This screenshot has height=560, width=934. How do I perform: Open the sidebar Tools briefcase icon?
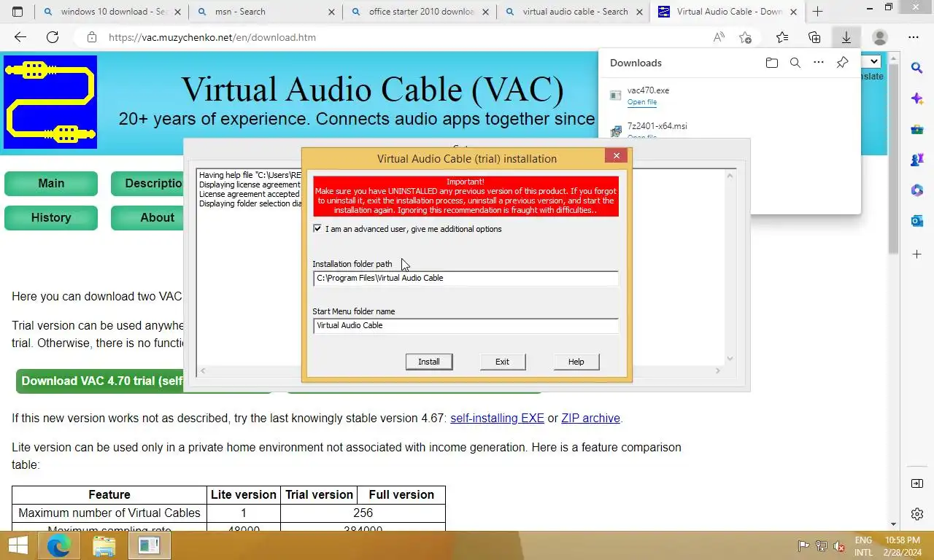917,130
